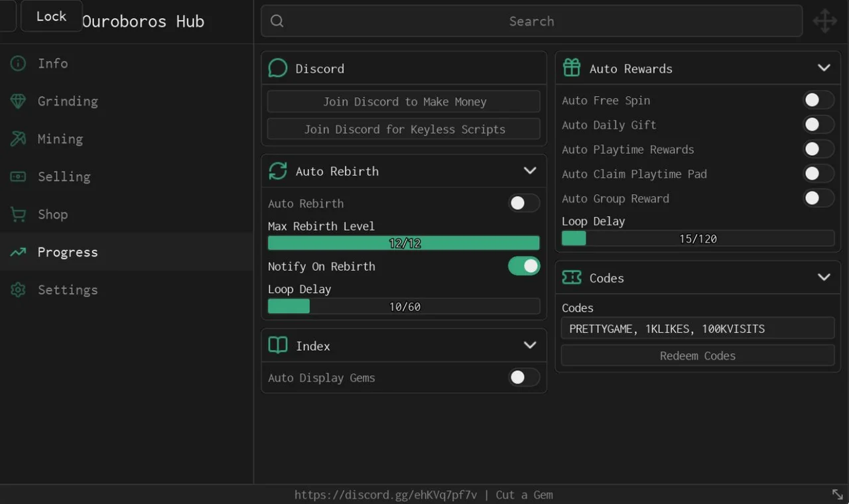Click the Grinding diamond icon

(x=18, y=101)
